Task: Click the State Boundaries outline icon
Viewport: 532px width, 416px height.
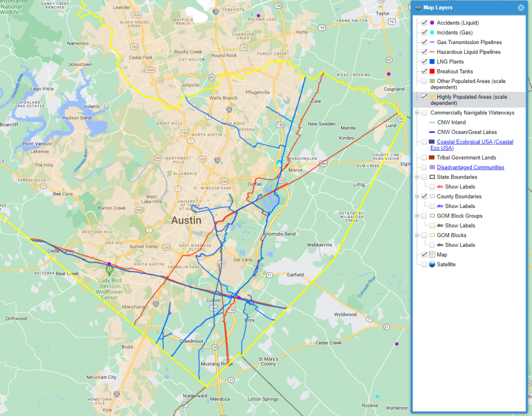Action: [x=432, y=177]
